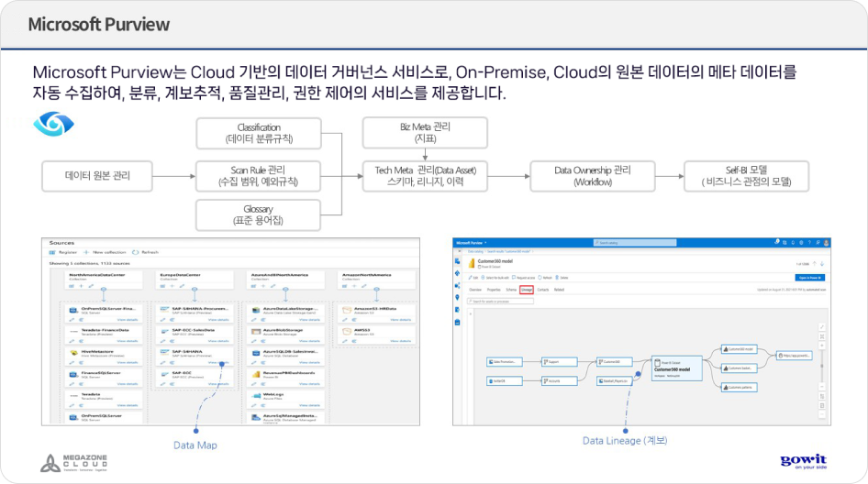
Task: Click the AzureDataLakeStorage source icon
Action: point(256,311)
